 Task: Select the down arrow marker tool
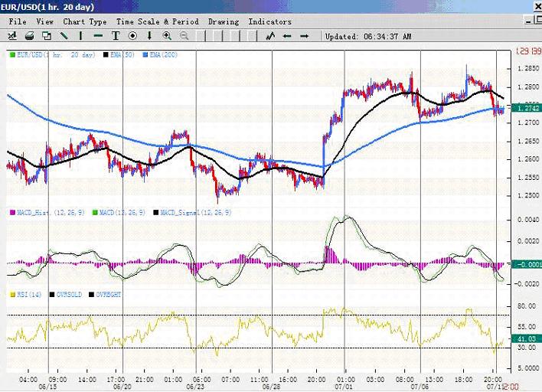[x=149, y=36]
